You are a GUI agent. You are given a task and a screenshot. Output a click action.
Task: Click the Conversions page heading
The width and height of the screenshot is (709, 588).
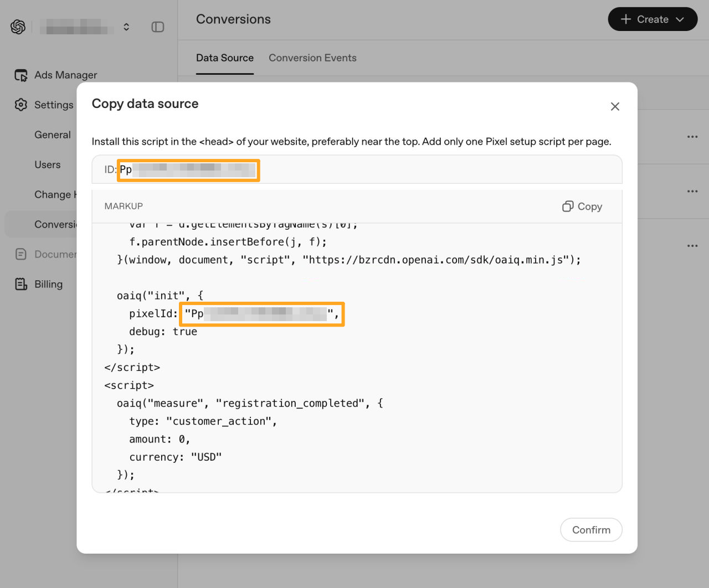[233, 19]
